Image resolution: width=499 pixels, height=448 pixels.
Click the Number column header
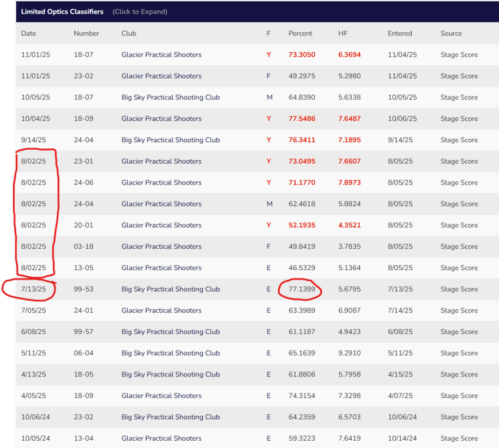tap(86, 34)
